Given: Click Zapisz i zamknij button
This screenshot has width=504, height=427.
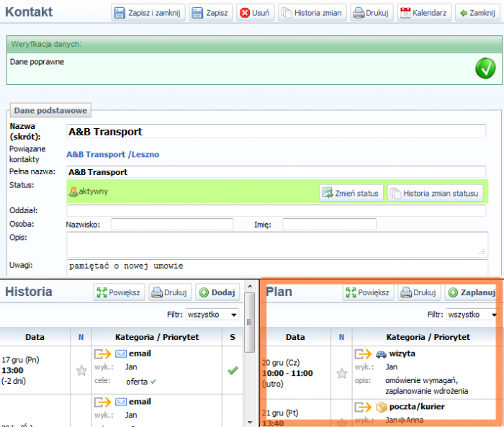Looking at the screenshot, I should pyautogui.click(x=149, y=13).
